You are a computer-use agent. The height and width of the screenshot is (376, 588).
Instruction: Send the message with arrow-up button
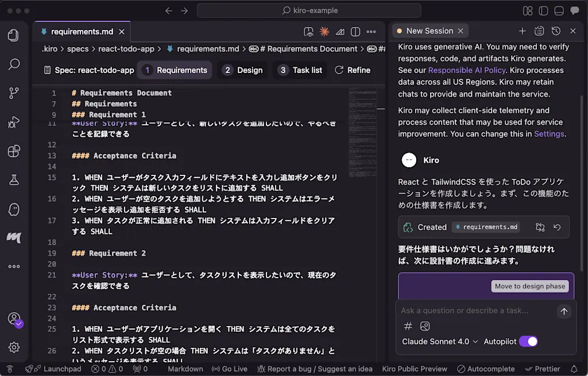564,312
